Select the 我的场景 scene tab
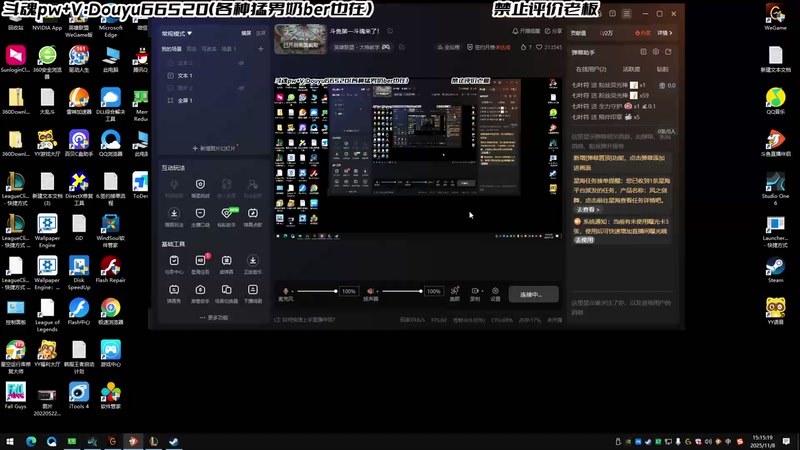 (x=171, y=49)
